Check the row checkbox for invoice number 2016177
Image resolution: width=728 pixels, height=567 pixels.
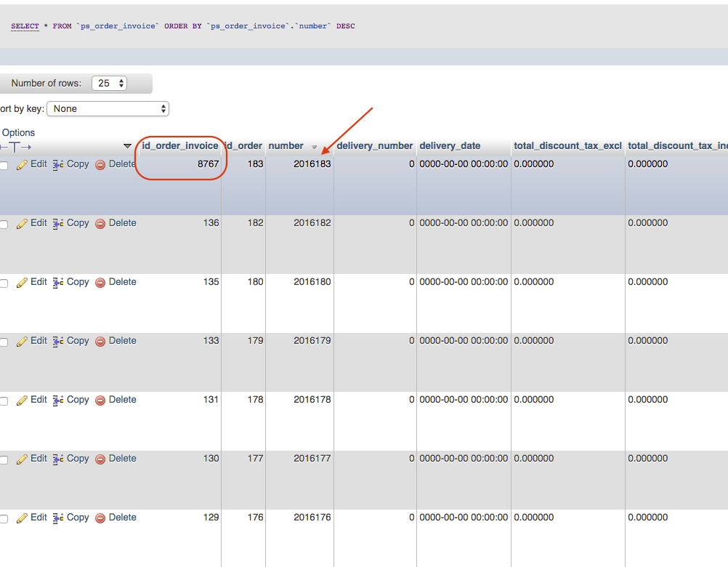tap(4, 460)
